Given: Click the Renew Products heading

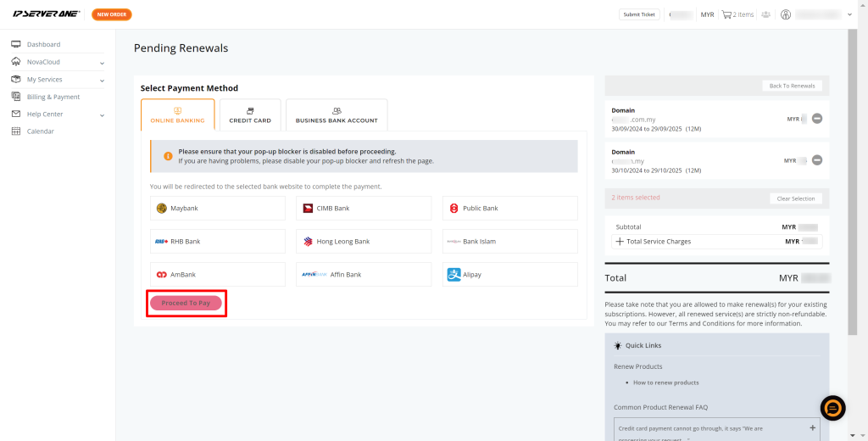Looking at the screenshot, I should [637, 366].
